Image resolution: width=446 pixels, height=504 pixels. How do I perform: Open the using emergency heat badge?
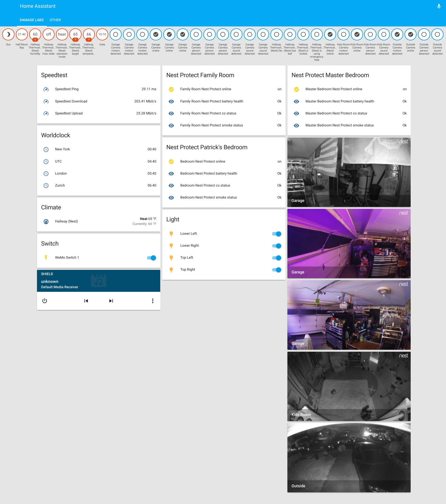pyautogui.click(x=317, y=35)
